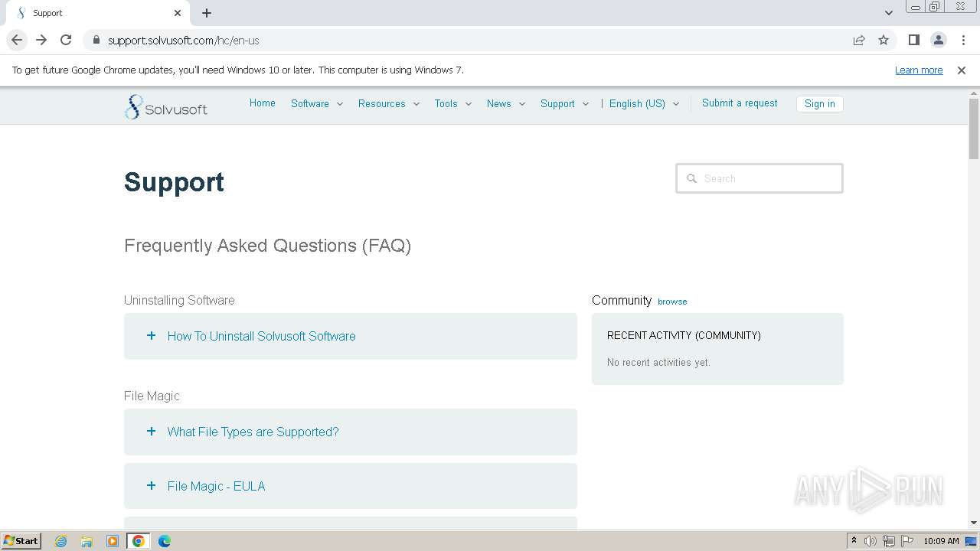Dismiss the Chrome update notice
Image resolution: width=980 pixels, height=551 pixels.
962,70
